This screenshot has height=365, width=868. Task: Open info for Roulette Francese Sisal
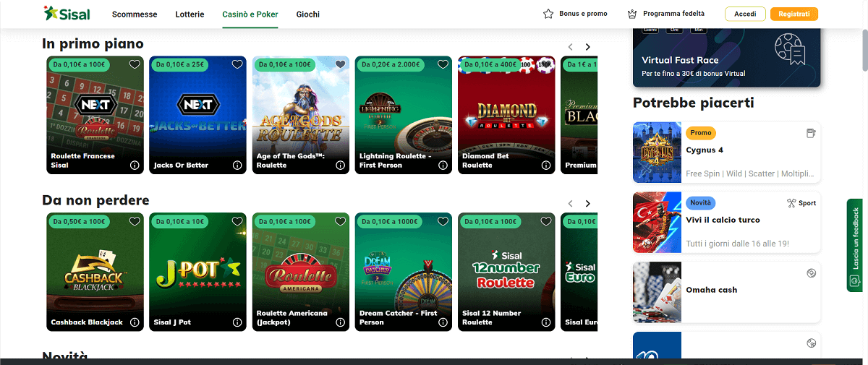tap(135, 165)
